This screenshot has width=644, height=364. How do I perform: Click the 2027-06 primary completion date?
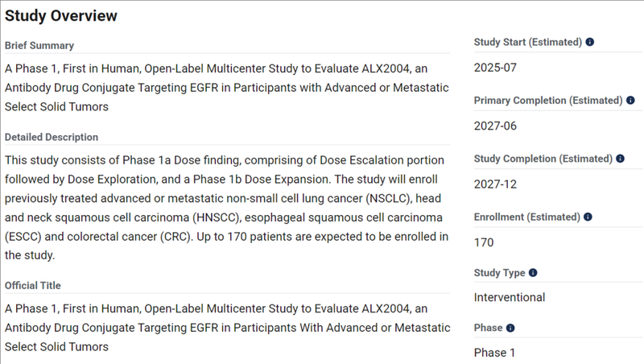coord(495,126)
